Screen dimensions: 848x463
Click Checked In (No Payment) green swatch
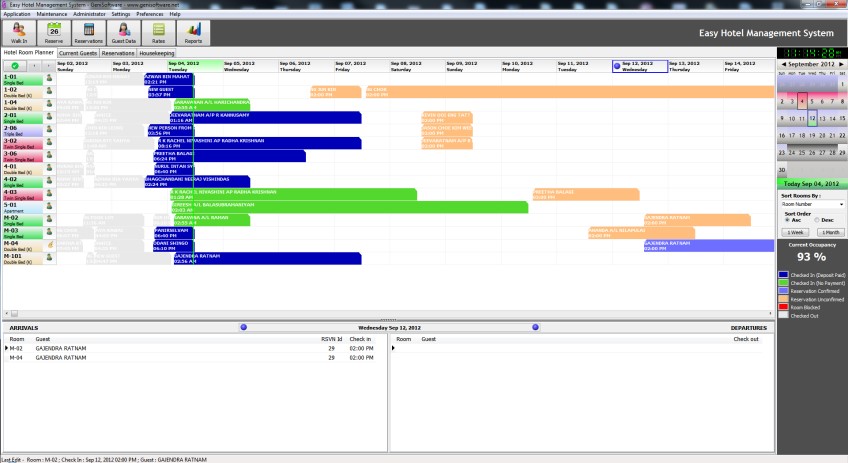783,283
